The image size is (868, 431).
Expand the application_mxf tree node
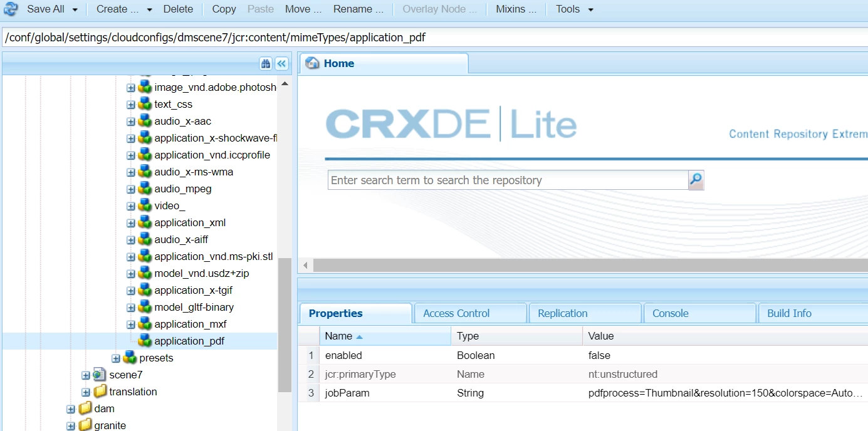coord(131,325)
